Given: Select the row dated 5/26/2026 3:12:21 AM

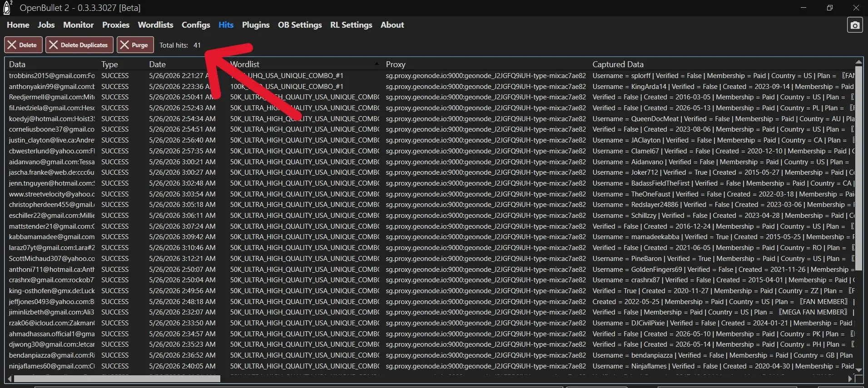Looking at the screenshot, I should [430, 259].
